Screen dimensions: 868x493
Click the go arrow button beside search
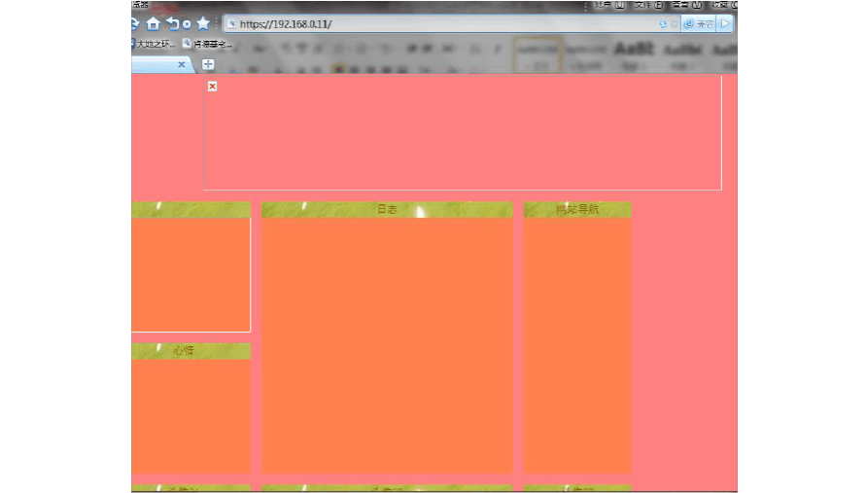pos(725,23)
